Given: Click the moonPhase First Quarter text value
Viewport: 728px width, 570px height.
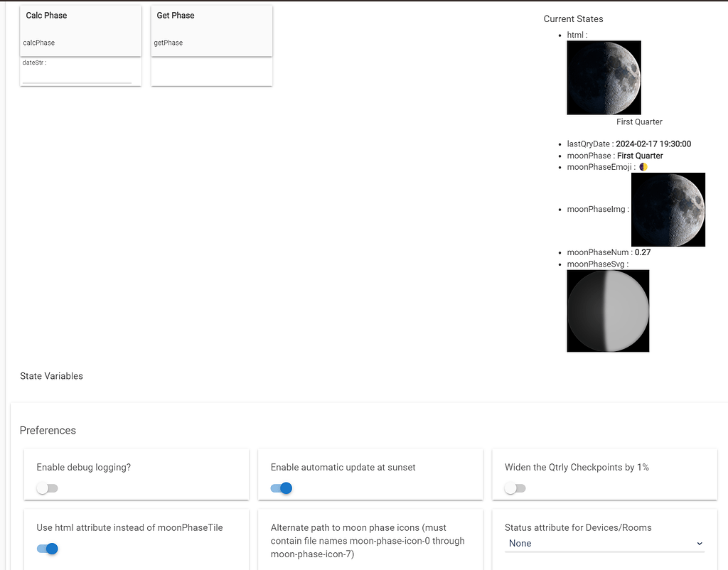Looking at the screenshot, I should [640, 156].
